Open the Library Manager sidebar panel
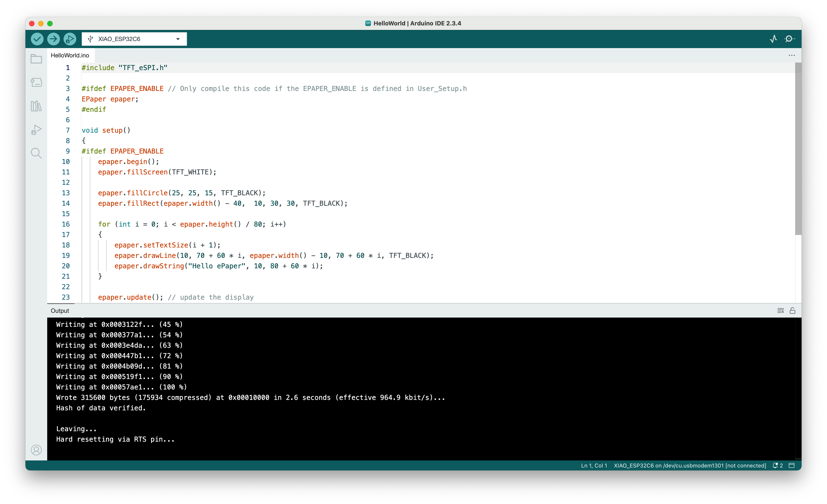827x504 pixels. pos(36,106)
